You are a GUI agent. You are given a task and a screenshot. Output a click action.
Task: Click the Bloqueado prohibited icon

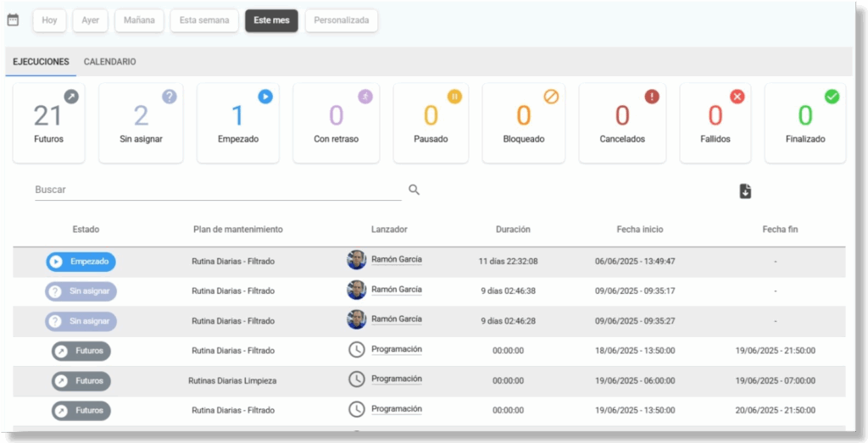(x=551, y=97)
